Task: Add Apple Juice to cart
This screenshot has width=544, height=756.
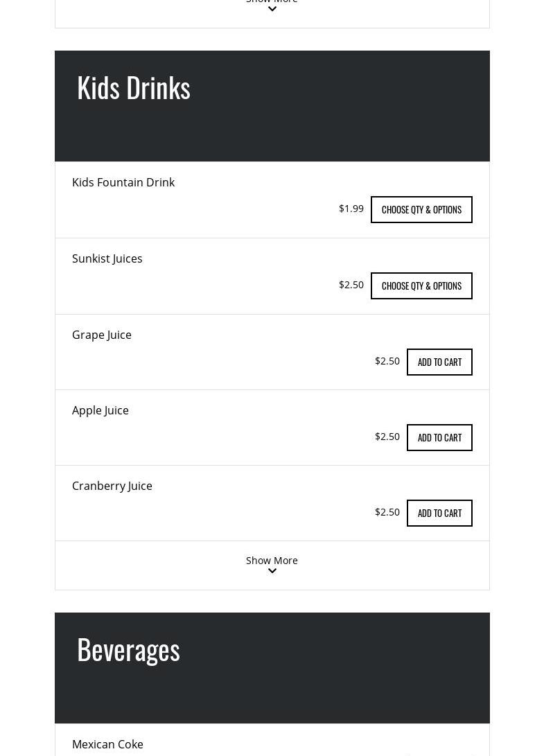Action: tap(439, 437)
